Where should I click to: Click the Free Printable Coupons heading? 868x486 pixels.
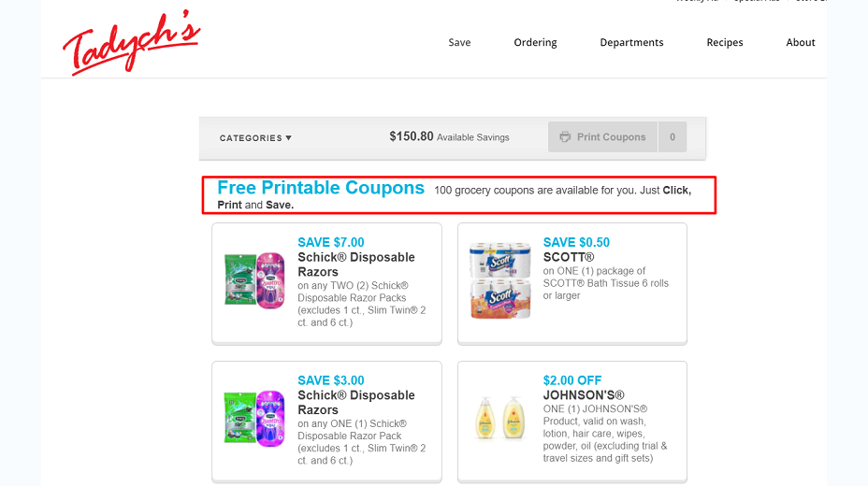(321, 188)
